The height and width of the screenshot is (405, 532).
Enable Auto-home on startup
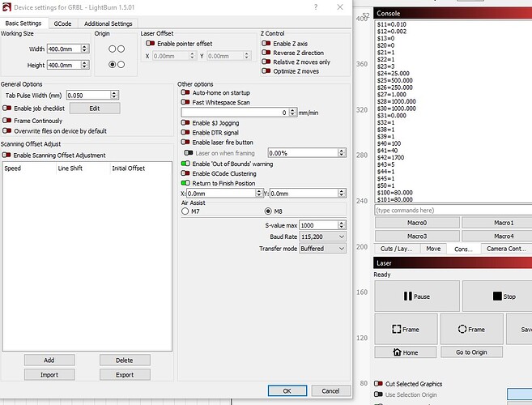coord(185,92)
